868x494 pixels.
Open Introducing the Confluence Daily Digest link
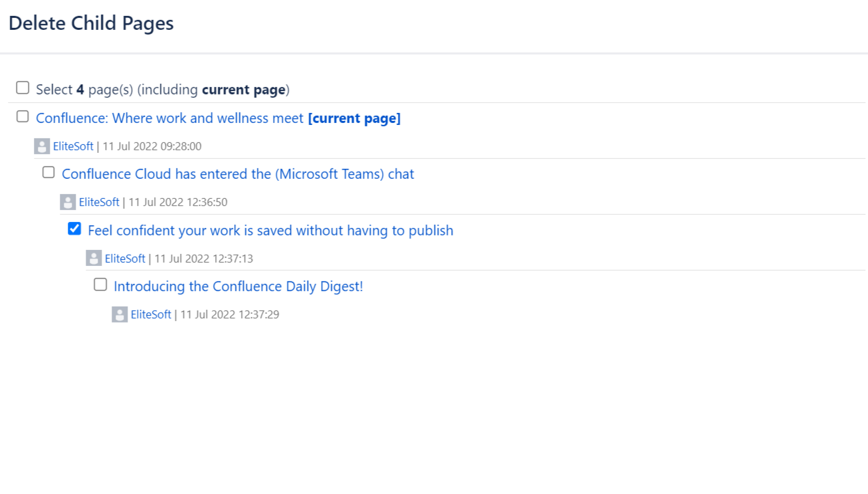tap(239, 287)
